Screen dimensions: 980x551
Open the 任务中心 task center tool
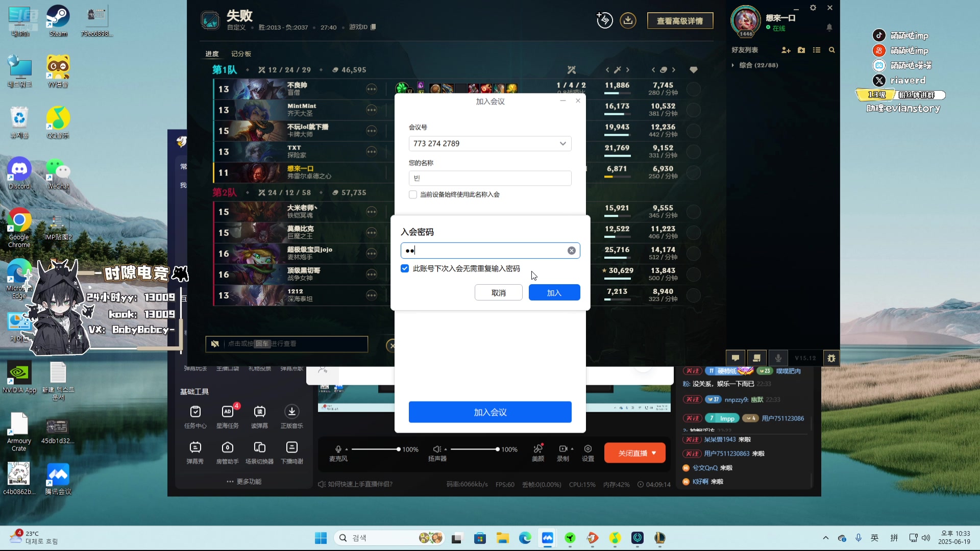pyautogui.click(x=195, y=416)
